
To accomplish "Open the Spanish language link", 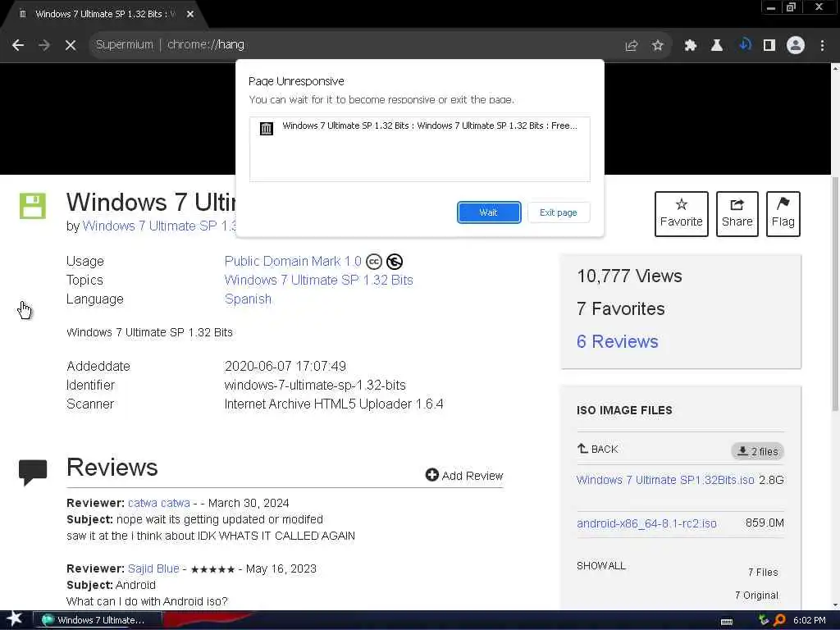I will click(248, 299).
